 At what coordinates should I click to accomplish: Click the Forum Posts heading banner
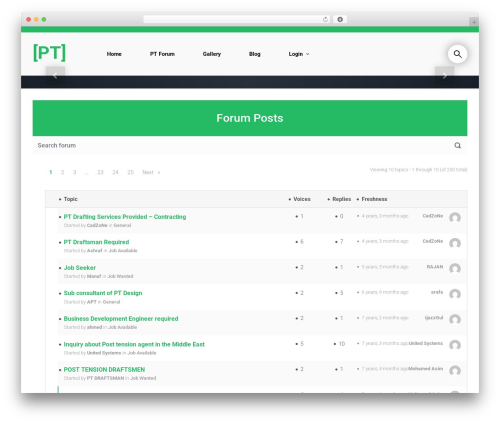click(250, 118)
